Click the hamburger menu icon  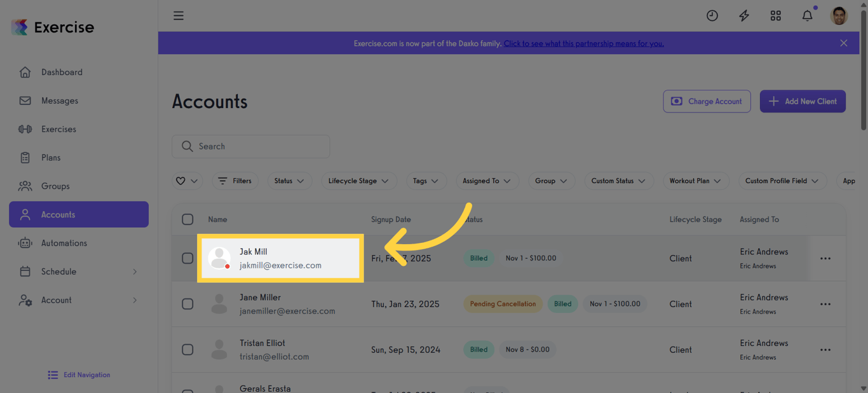click(179, 15)
